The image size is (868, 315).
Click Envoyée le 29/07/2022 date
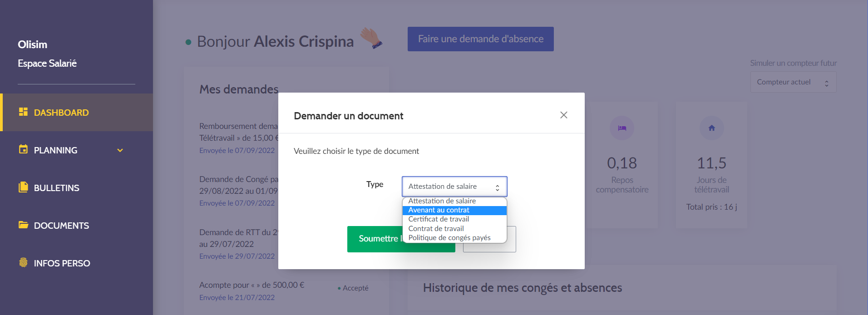click(237, 256)
